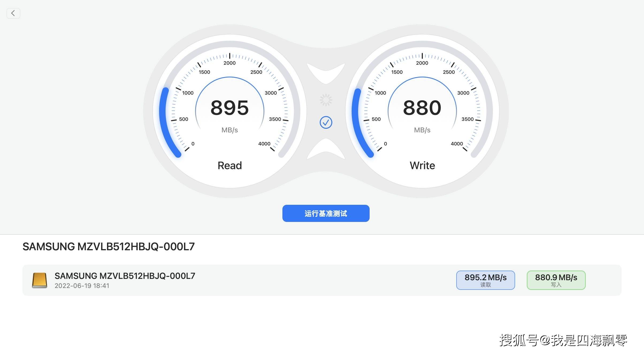Select the 895.2 MB/s 读取 badge
This screenshot has height=354, width=644.
485,280
